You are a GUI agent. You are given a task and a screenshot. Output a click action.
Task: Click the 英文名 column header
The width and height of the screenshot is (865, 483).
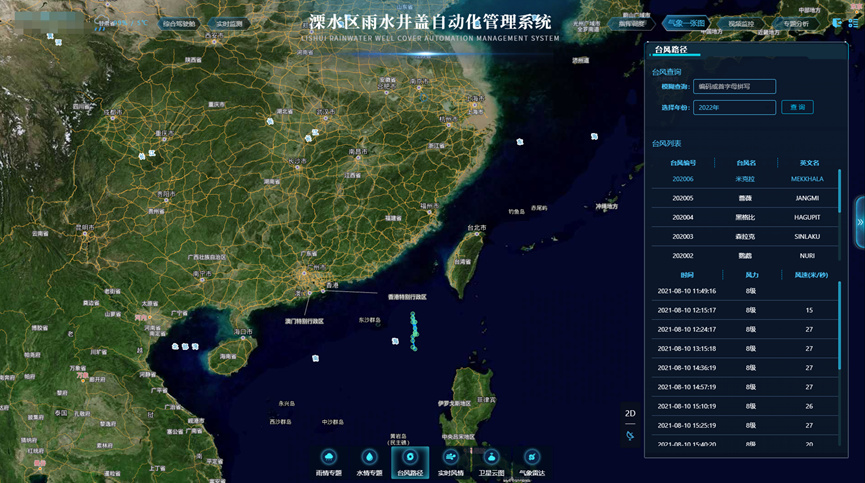809,163
